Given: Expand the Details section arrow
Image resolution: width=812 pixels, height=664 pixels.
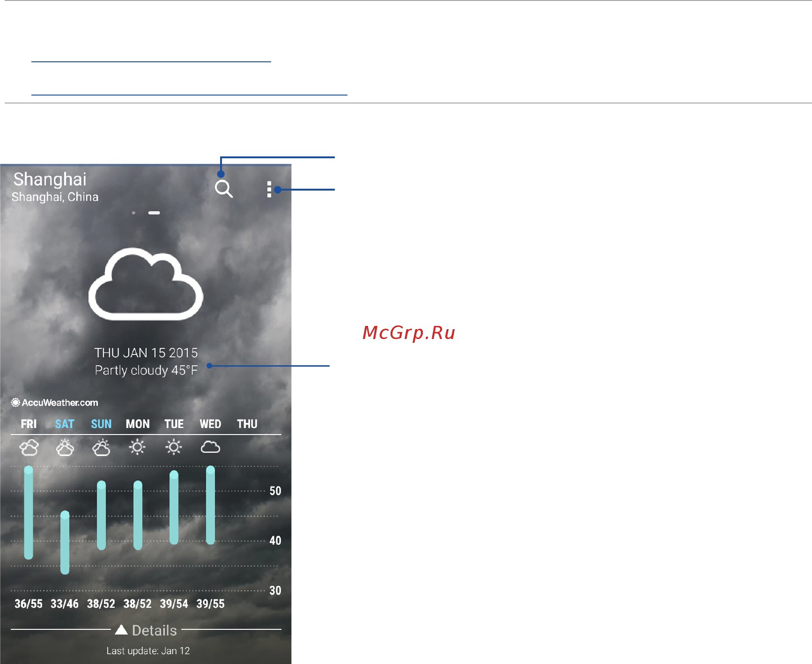Looking at the screenshot, I should [x=121, y=630].
